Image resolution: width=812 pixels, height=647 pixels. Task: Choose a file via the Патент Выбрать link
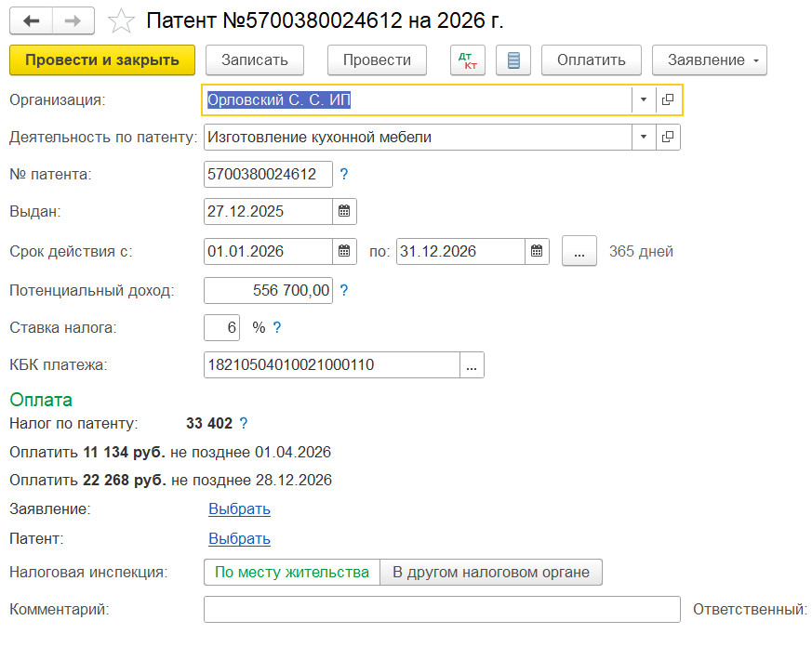click(x=239, y=539)
